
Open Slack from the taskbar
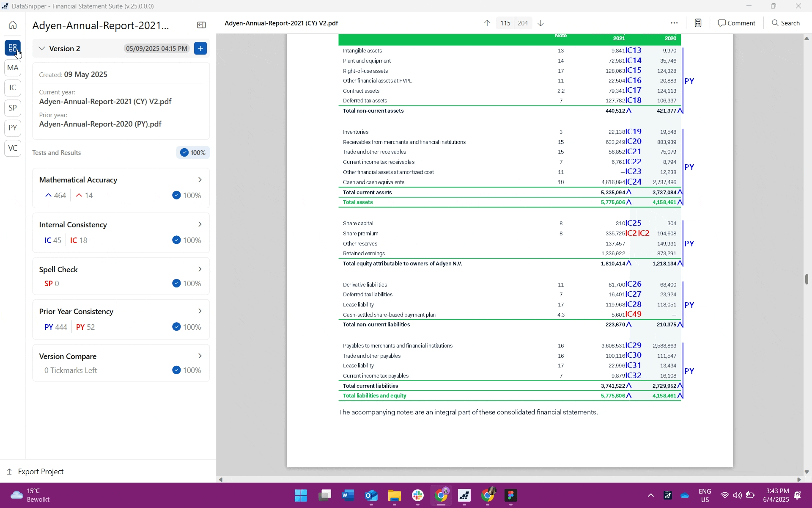(x=418, y=495)
